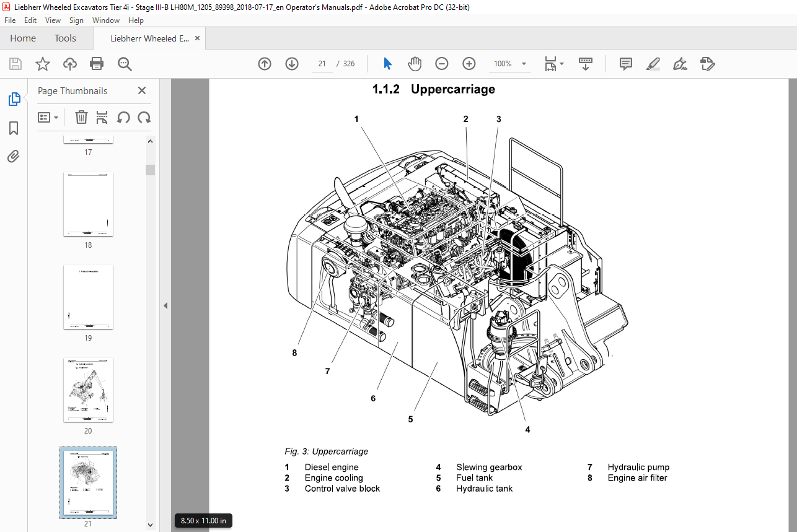Viewport: 797px width, 532px height.
Task: Collapse the navigation pane with the arrow
Action: click(x=165, y=305)
